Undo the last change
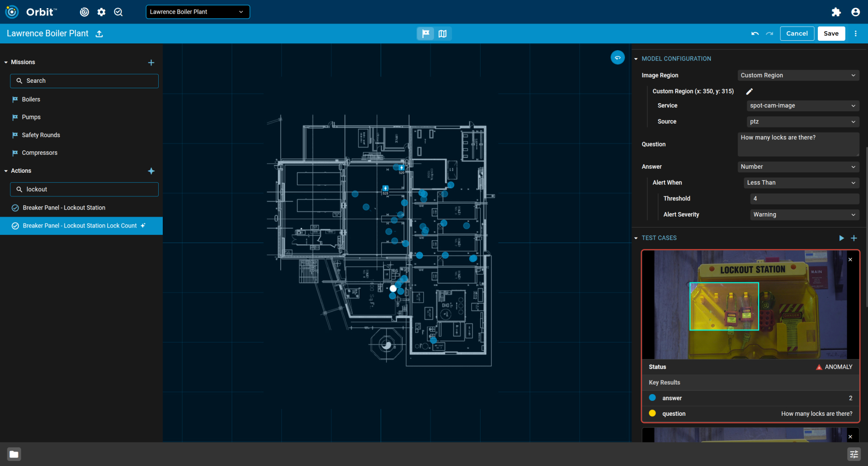 [x=755, y=33]
